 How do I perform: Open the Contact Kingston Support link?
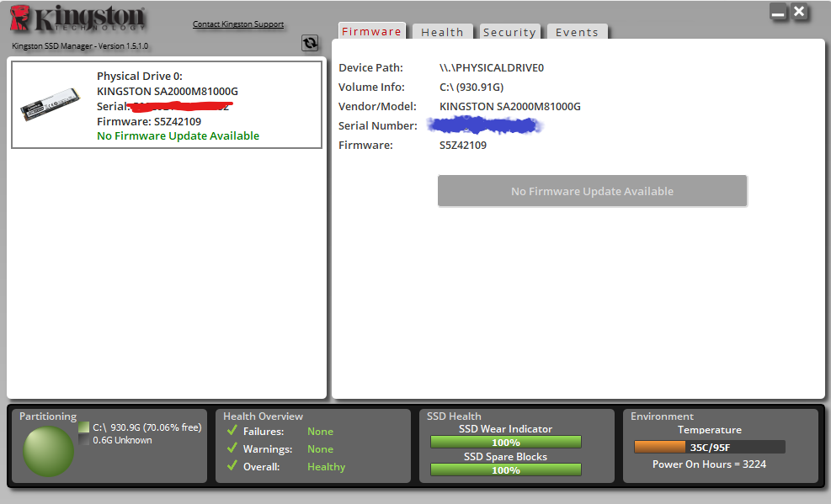point(238,24)
